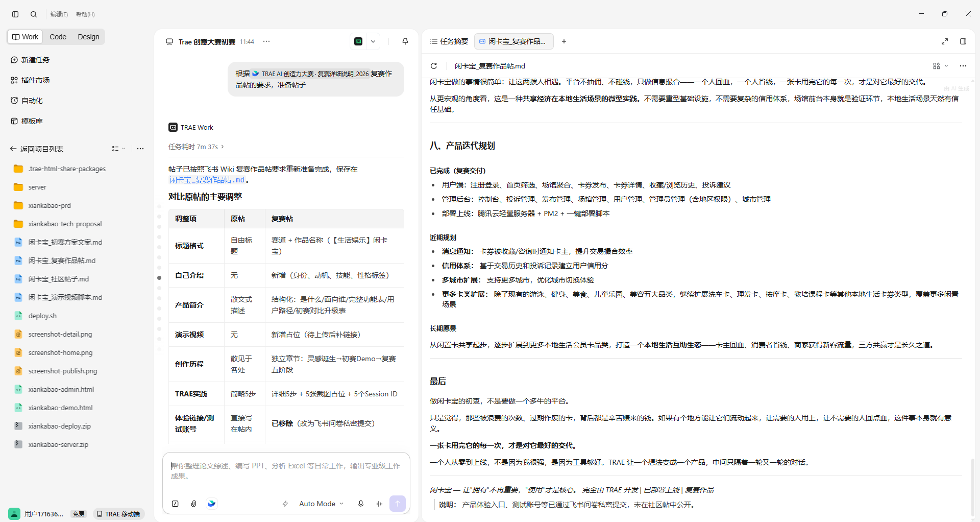Image resolution: width=980 pixels, height=522 pixels.
Task: Open file xiankabao-deploy.zip
Action: click(x=59, y=426)
